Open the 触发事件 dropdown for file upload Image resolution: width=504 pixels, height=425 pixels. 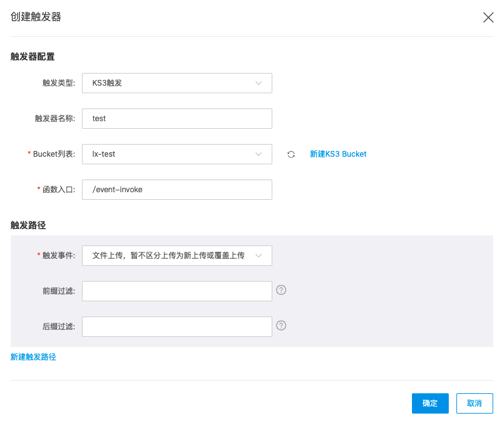177,256
